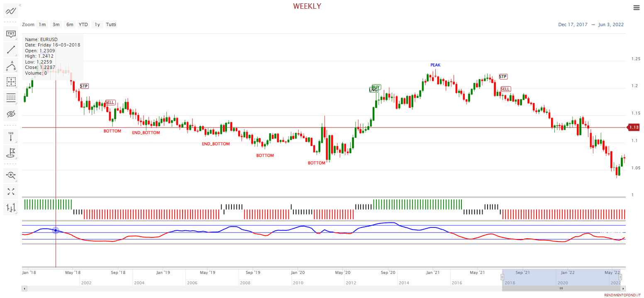Click the scrollbar right arrow
The width and height of the screenshot is (644, 298).
tap(623, 288)
